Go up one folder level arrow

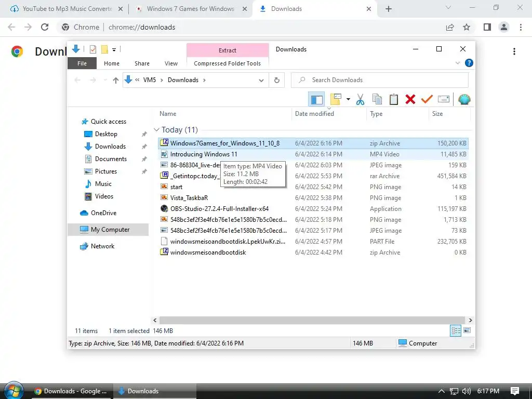[116, 80]
